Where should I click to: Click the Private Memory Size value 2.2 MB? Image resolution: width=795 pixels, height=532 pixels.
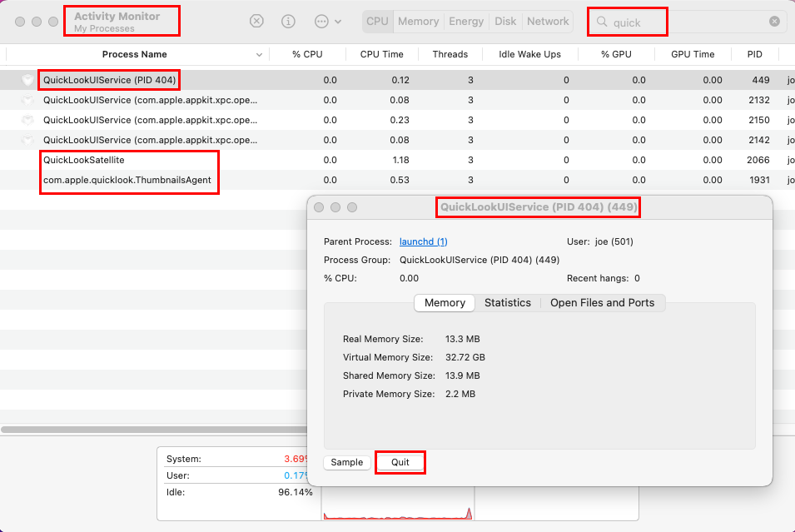(x=460, y=394)
